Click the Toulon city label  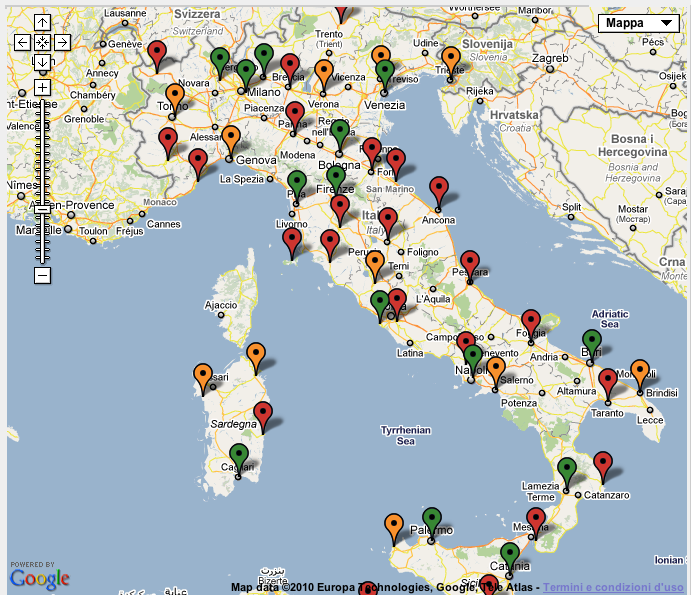[93, 231]
